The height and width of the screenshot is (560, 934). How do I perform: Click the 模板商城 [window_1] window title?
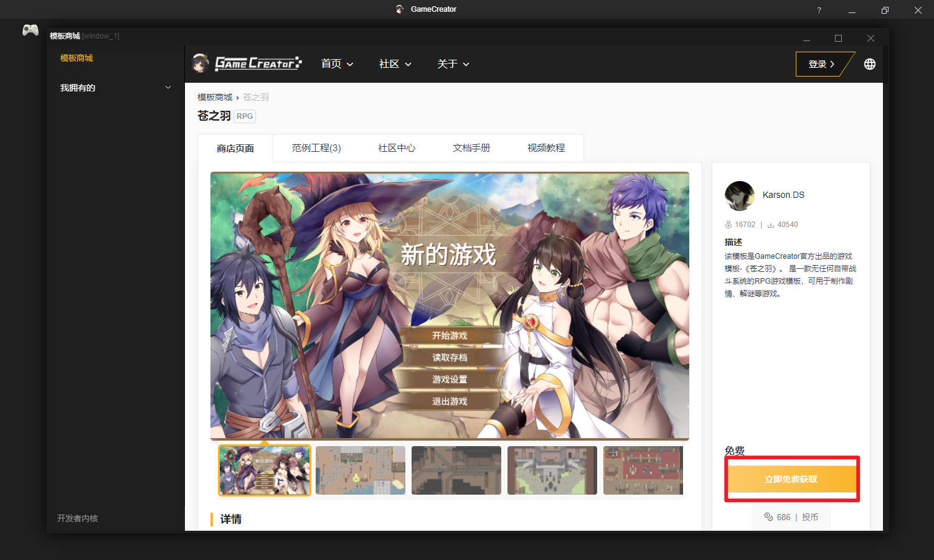[x=85, y=36]
